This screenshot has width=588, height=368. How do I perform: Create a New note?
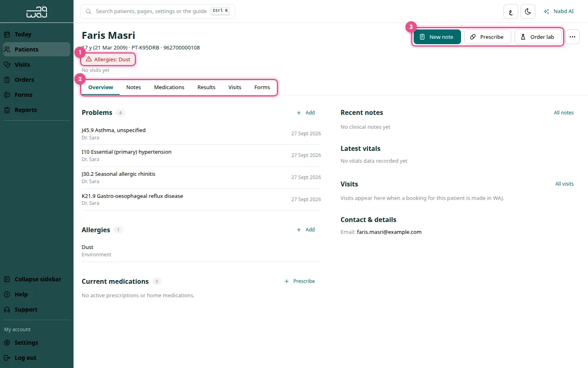[437, 37]
